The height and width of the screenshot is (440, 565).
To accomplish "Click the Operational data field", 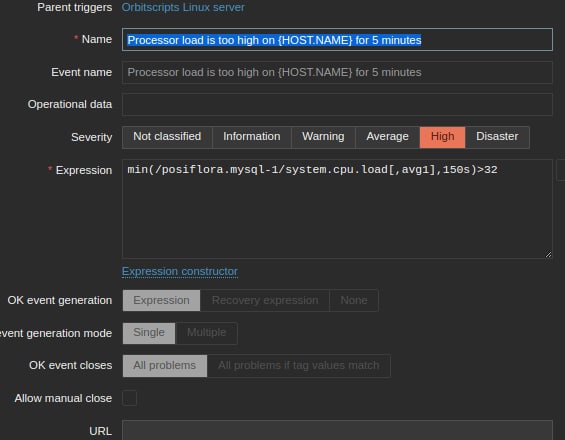I will point(337,105).
